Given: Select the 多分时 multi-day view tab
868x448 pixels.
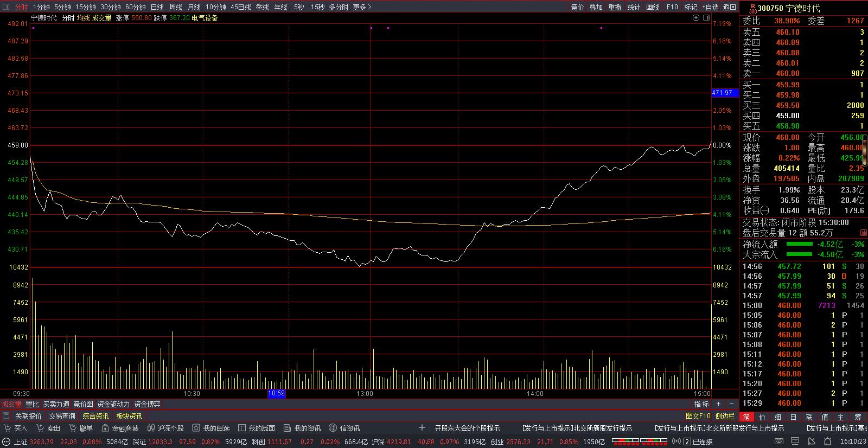Looking at the screenshot, I should (339, 7).
